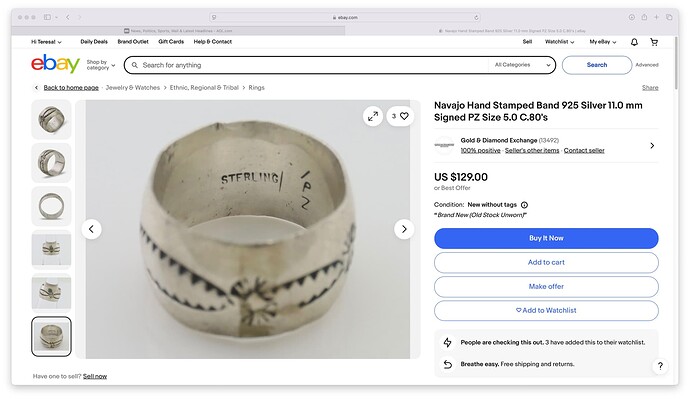The image size is (690, 399).
Task: Open Daily Deals in top navigation
Action: pos(94,42)
